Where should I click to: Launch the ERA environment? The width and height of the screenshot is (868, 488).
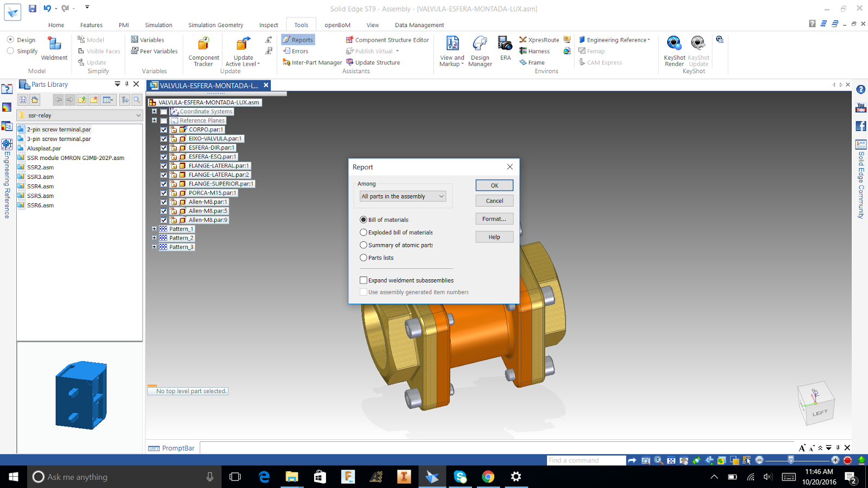click(x=505, y=48)
